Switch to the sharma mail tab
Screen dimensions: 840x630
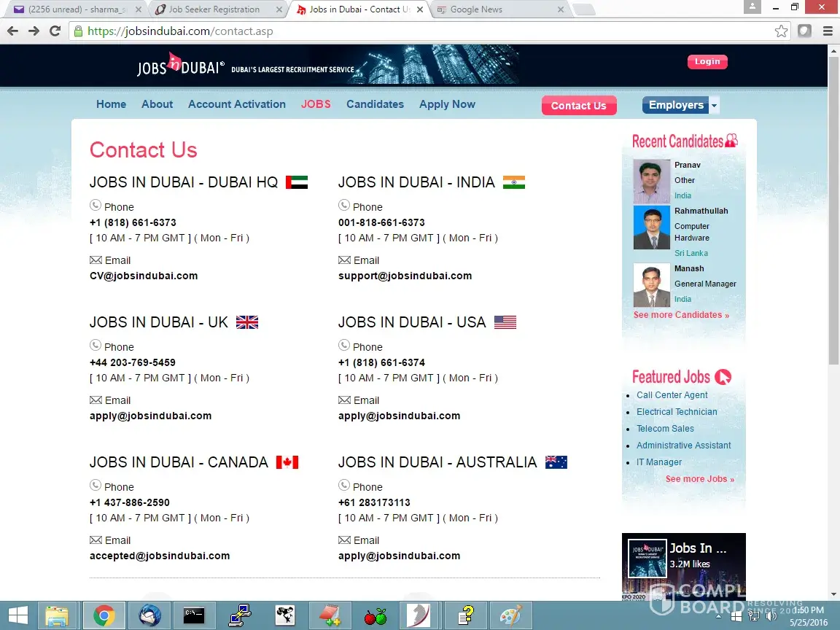pos(78,9)
